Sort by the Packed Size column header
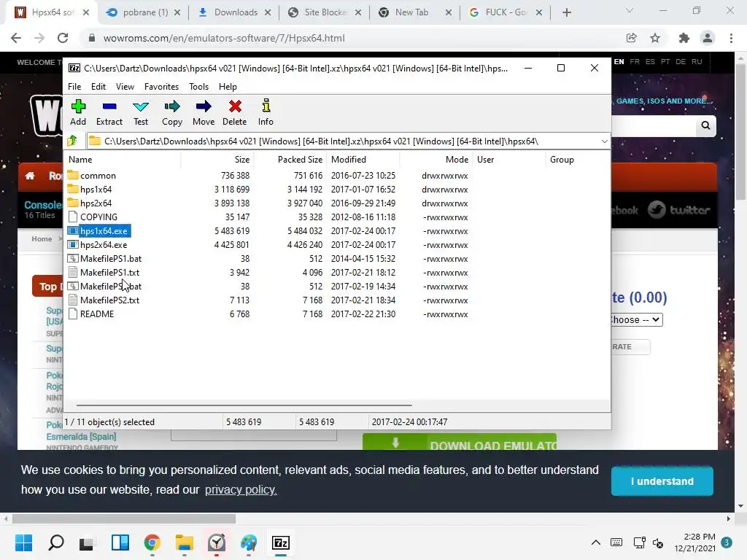This screenshot has height=560, width=747. [x=290, y=160]
